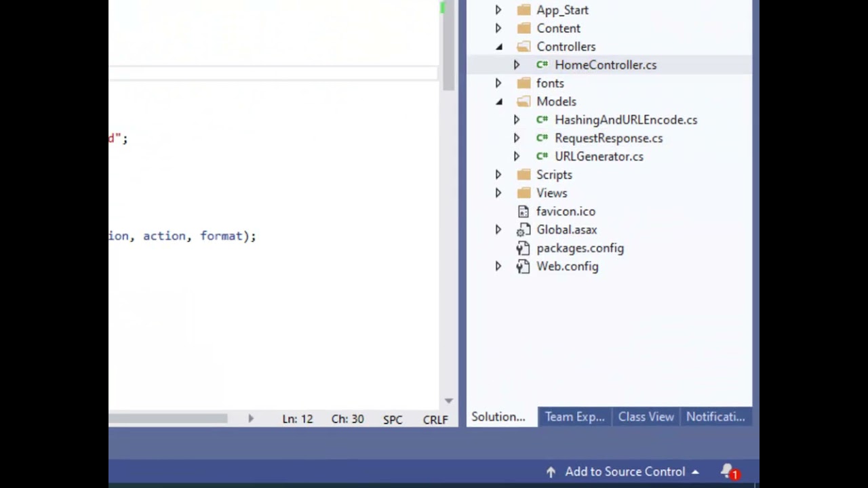Expand the Scripts folder arrow

point(498,175)
